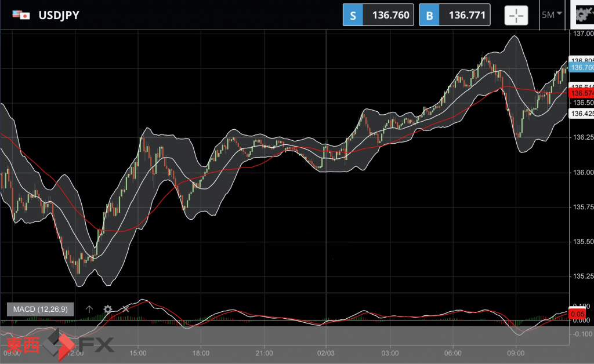Click the 18:00 time axis label
Viewport: 594px width, 364px height.
201,353
